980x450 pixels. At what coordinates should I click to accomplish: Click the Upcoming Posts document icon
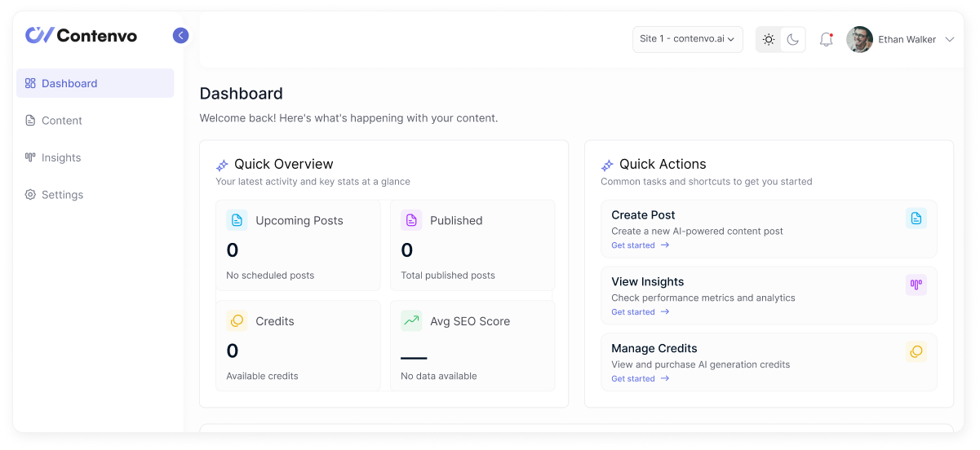pos(237,220)
